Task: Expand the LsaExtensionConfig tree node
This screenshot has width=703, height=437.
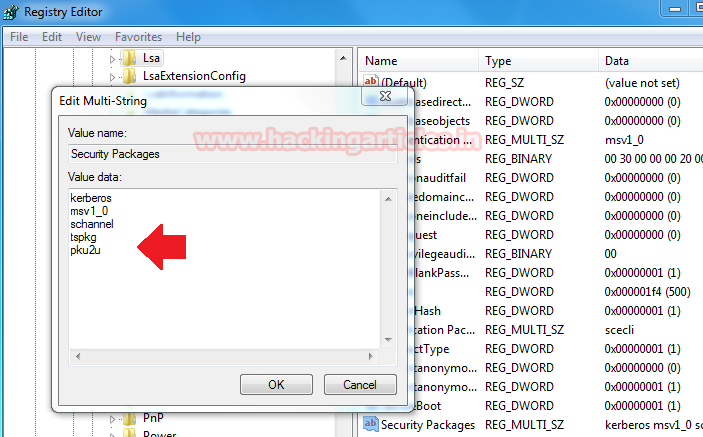Action: tap(112, 77)
